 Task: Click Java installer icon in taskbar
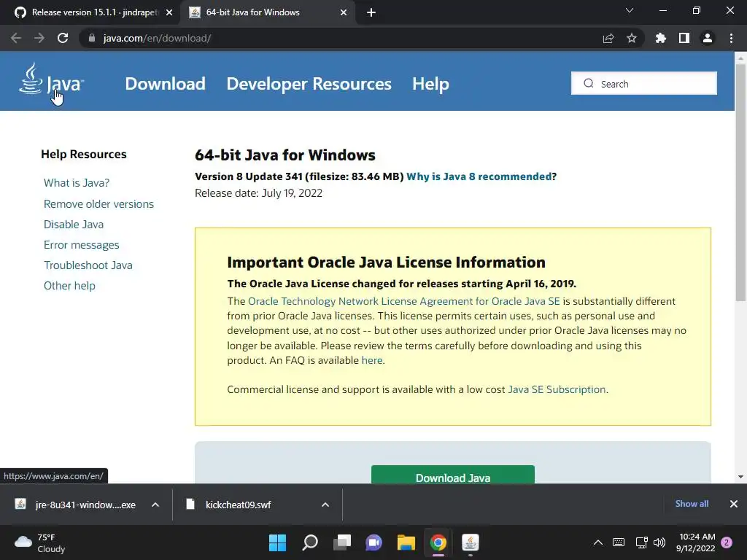pos(471,542)
